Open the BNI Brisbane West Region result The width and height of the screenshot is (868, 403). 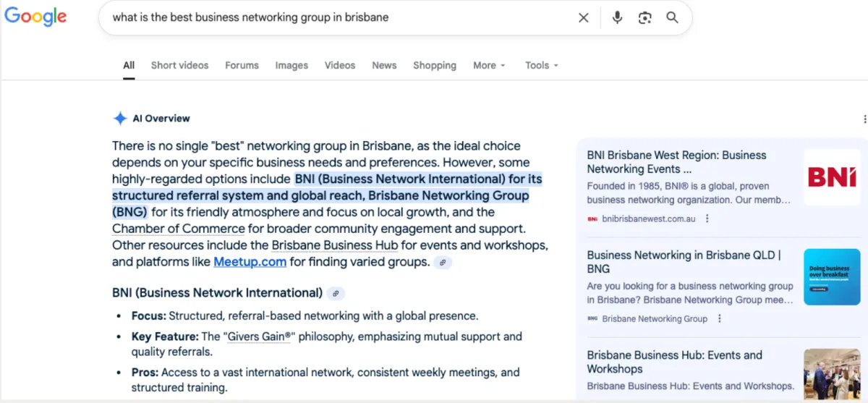coord(676,162)
